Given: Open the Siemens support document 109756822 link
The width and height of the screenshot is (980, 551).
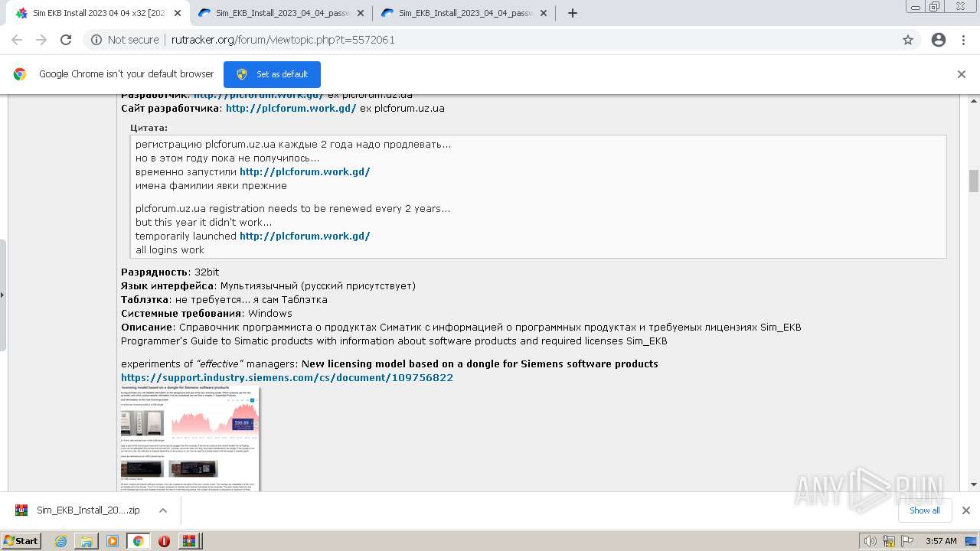Looking at the screenshot, I should pos(287,378).
